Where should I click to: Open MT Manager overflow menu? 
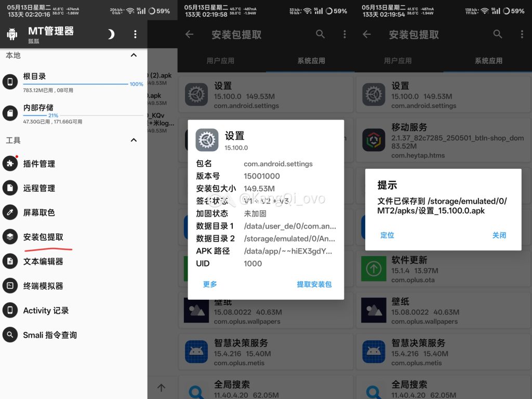(x=135, y=34)
